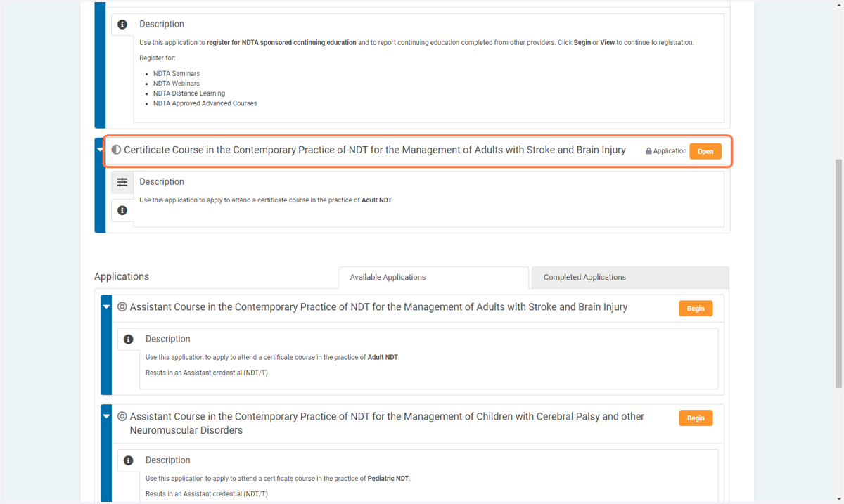Click the target status icon of the Assistant Course for Adults

click(122, 307)
